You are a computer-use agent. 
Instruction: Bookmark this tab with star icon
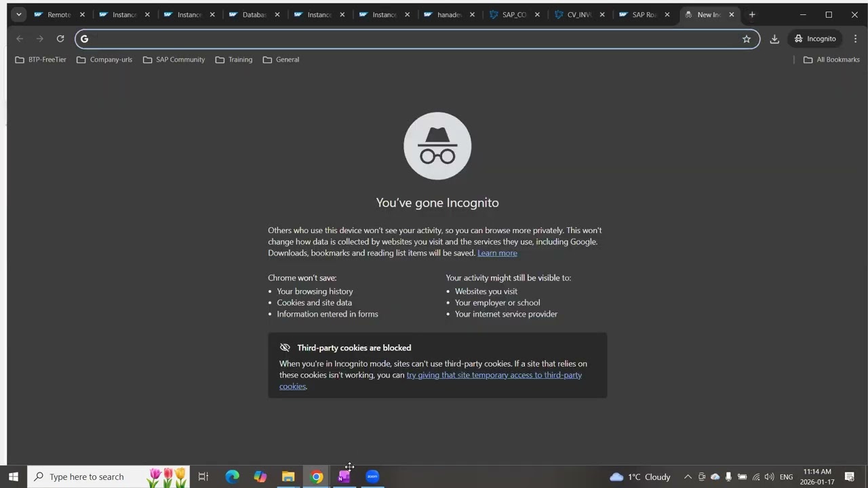click(747, 39)
